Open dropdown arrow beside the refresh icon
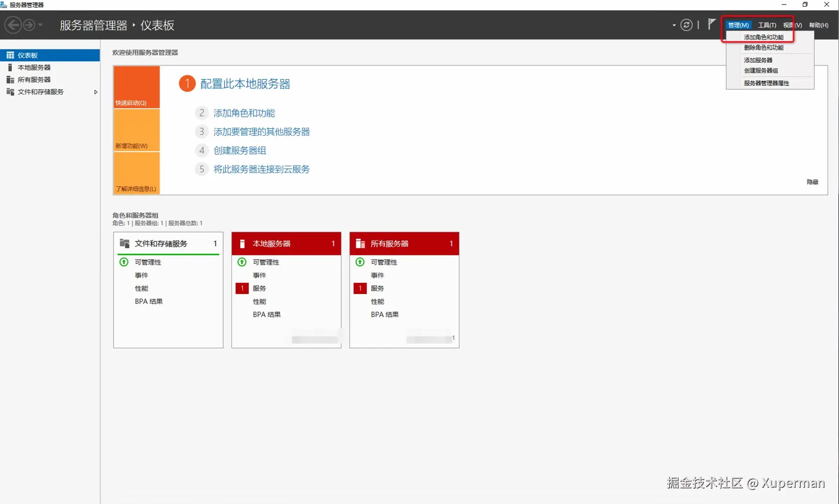 click(x=674, y=25)
